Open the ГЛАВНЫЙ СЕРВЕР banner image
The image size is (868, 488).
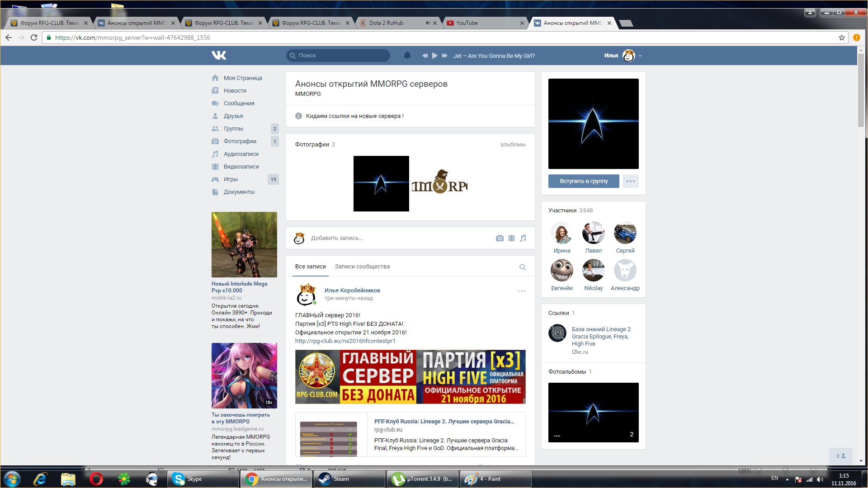point(410,377)
